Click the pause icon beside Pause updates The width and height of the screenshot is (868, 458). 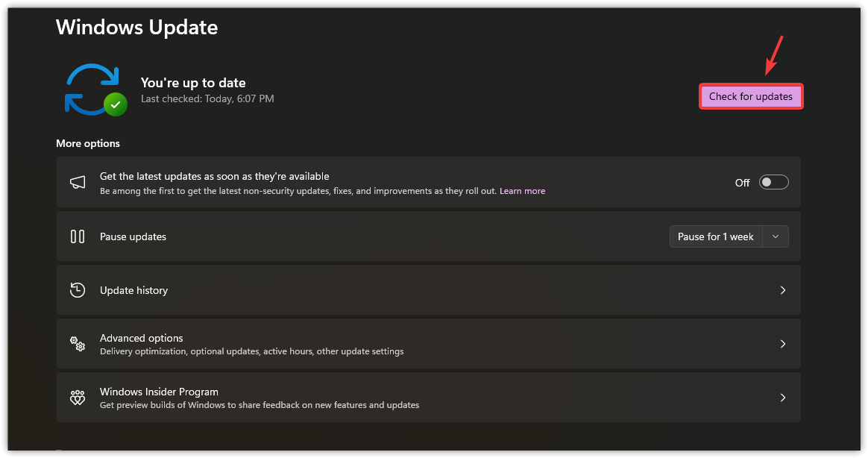pos(78,236)
